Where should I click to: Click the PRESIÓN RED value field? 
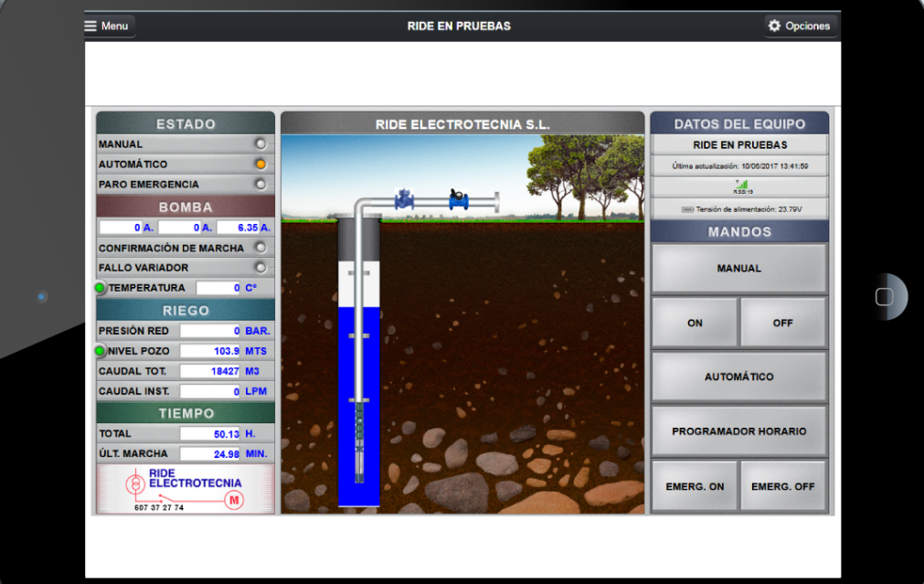tap(210, 331)
